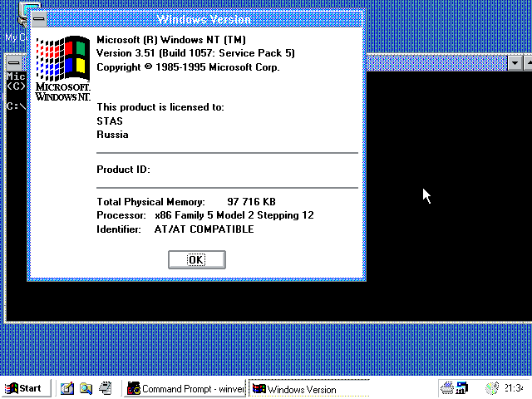The height and width of the screenshot is (399, 532).
Task: Launch the notepad quick launch icon
Action: 106,388
